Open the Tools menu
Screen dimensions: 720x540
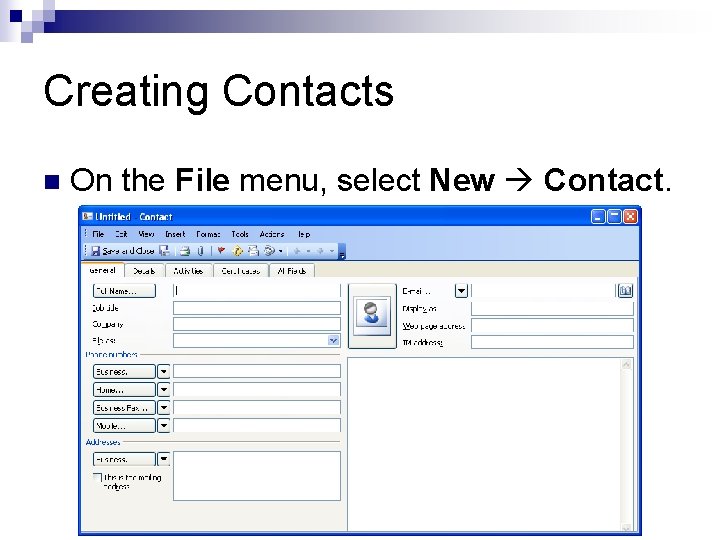click(x=240, y=234)
